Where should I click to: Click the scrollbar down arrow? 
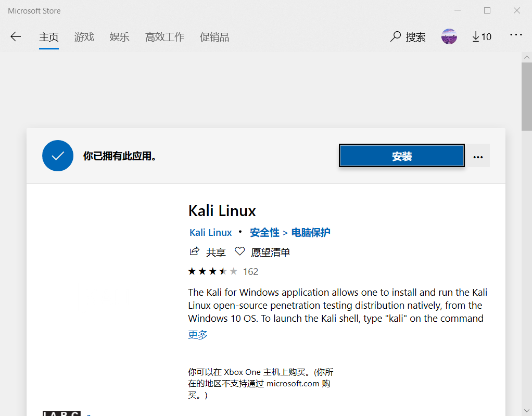click(x=527, y=411)
